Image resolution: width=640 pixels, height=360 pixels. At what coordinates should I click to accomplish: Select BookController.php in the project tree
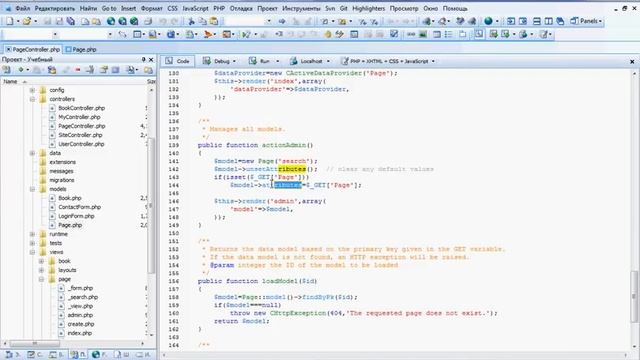point(81,108)
